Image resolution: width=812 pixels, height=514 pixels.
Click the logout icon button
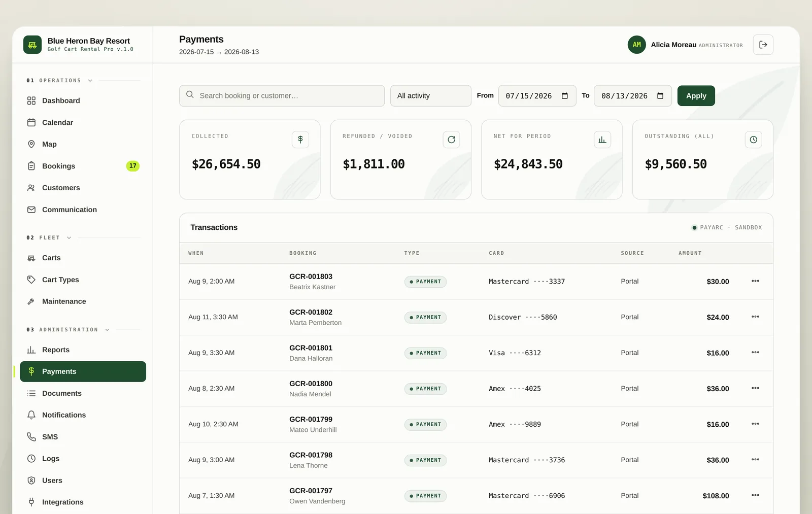[x=763, y=45]
